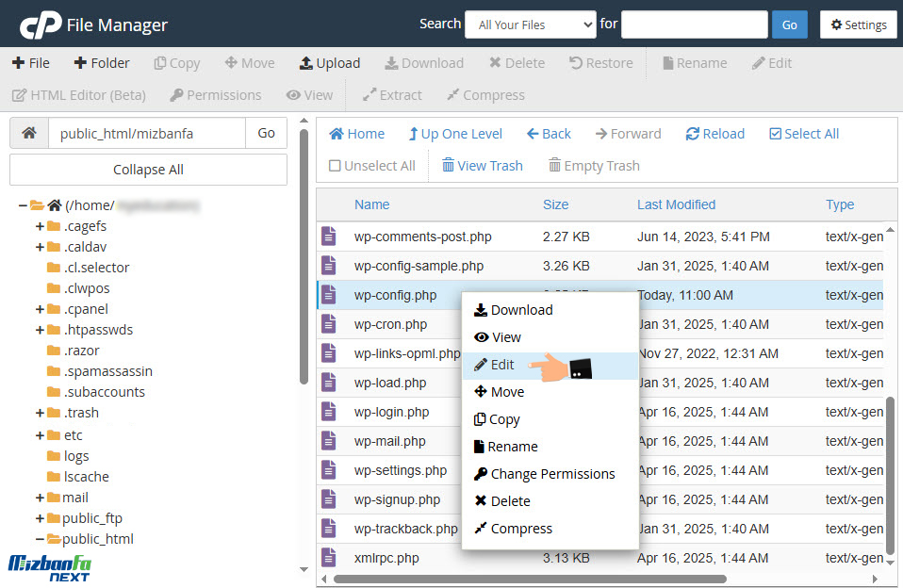Select Change Permissions in context menu

pos(551,474)
